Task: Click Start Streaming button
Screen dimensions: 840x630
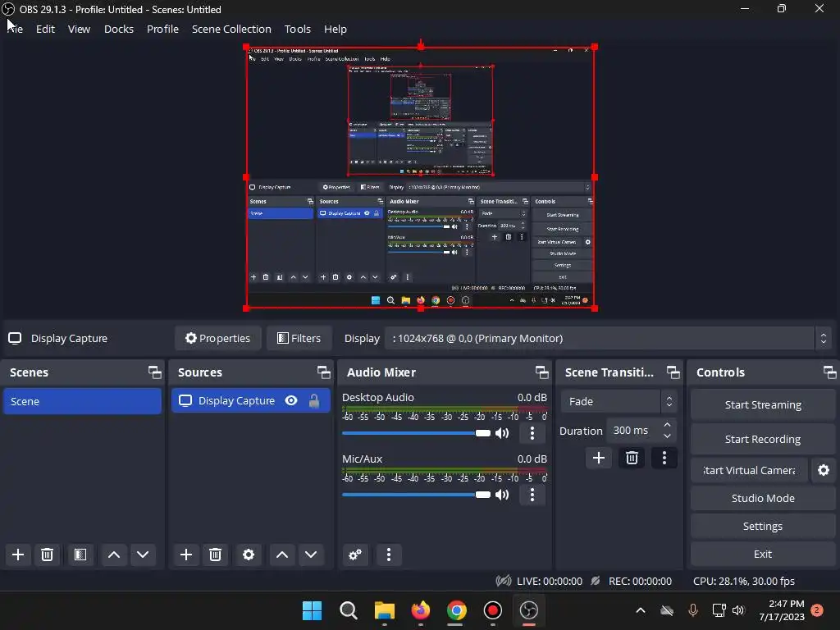Action: point(763,405)
